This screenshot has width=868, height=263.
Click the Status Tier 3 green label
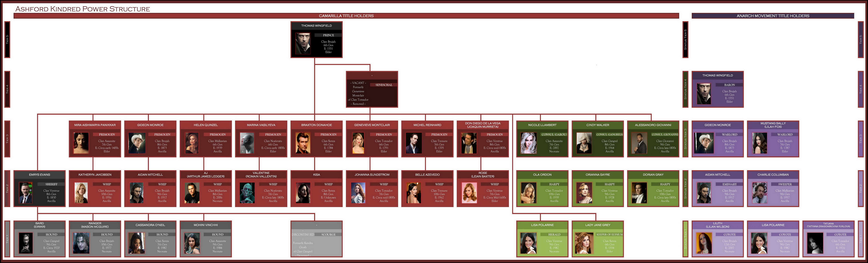pyautogui.click(x=685, y=139)
